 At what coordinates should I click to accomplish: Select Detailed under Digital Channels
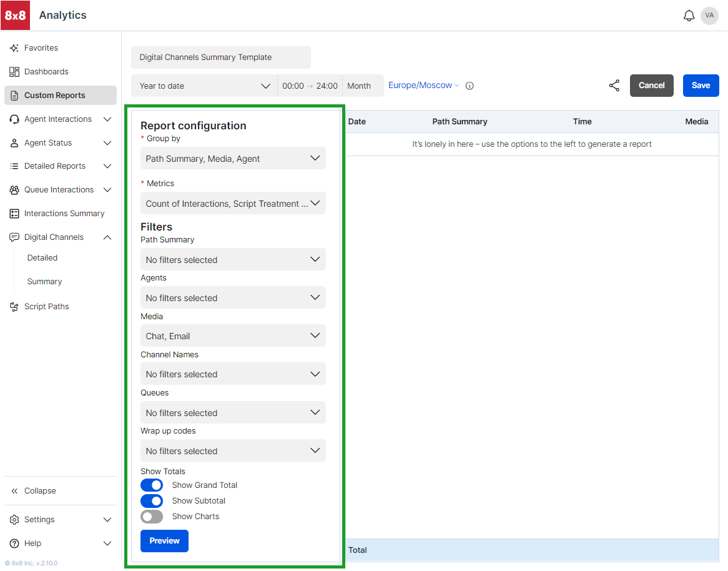coord(42,257)
